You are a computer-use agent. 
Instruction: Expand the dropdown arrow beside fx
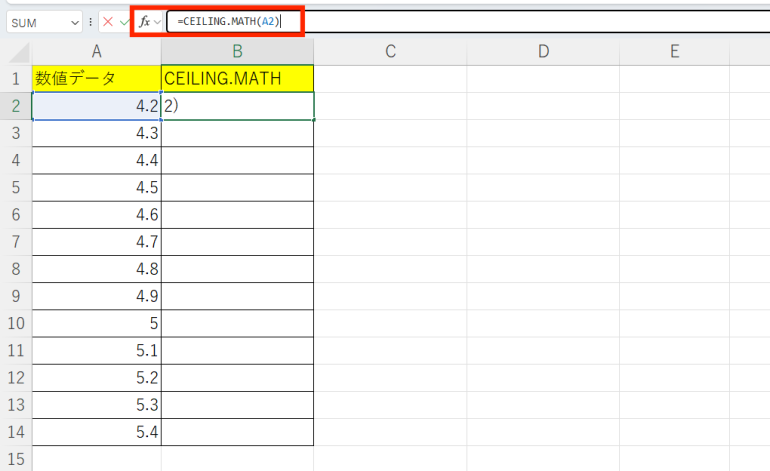(157, 21)
